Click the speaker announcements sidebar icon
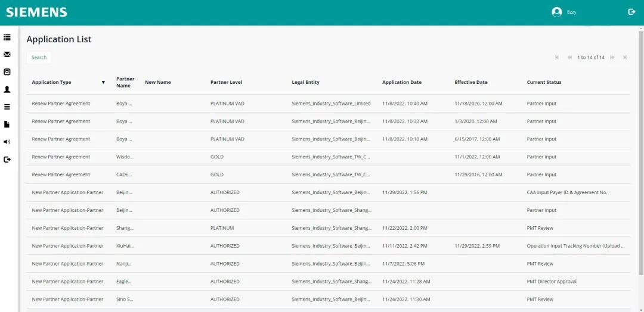644x312 pixels. 7,142
